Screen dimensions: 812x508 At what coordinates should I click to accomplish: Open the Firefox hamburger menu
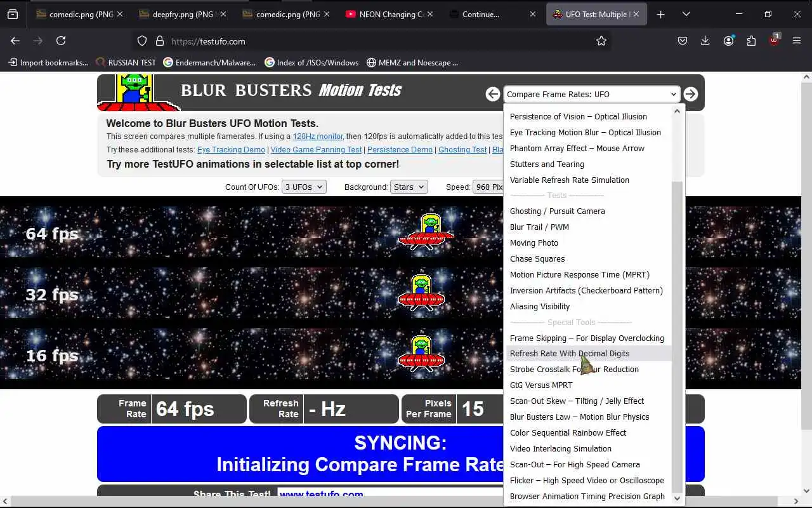tap(797, 41)
